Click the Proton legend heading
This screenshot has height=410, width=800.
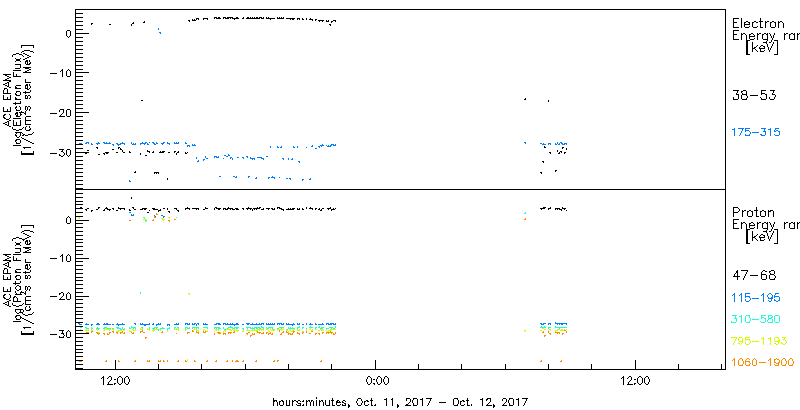753,212
